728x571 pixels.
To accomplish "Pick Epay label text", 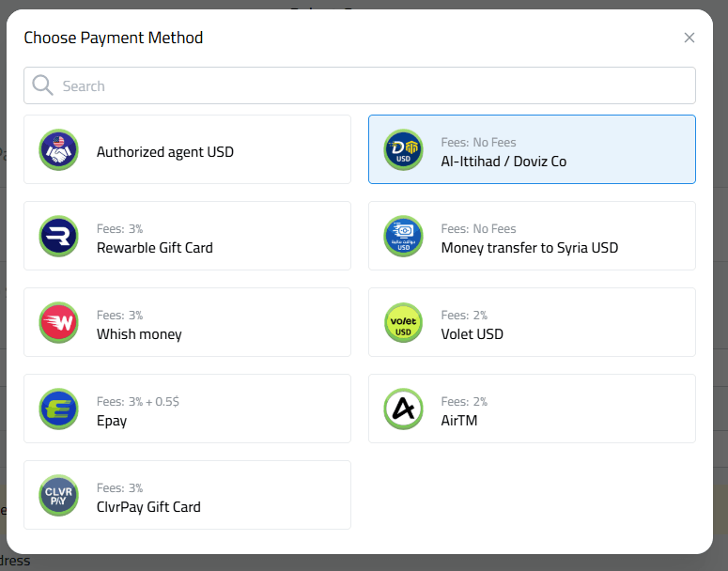I will point(112,421).
